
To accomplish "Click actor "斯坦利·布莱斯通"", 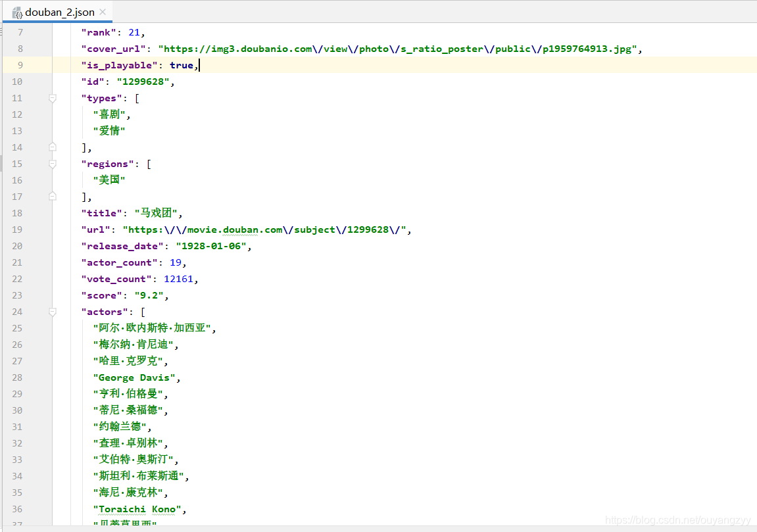I will pos(139,476).
